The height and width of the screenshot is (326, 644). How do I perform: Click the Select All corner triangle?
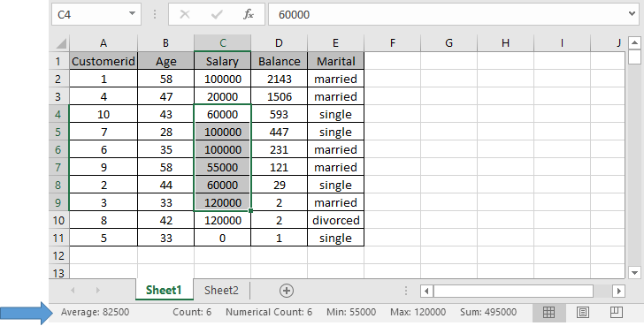61,43
